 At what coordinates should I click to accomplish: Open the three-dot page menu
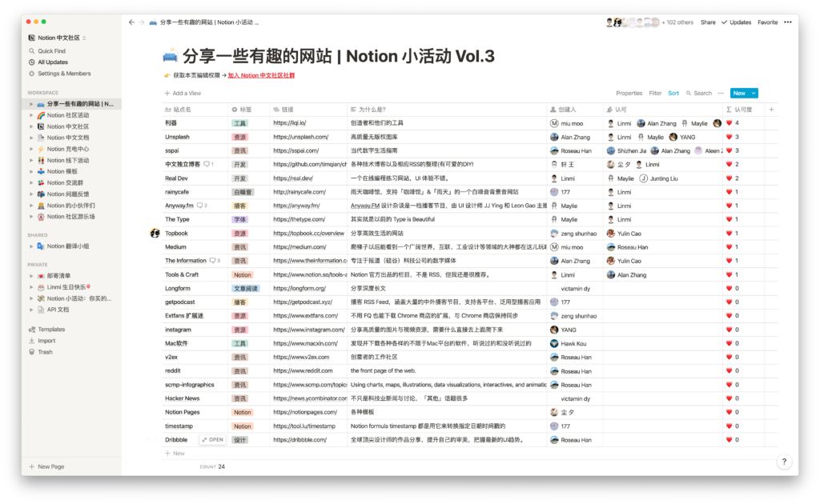tap(788, 22)
